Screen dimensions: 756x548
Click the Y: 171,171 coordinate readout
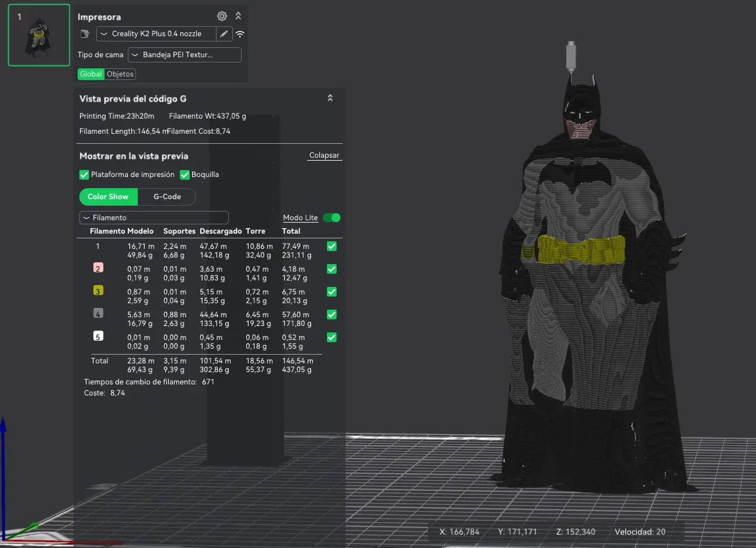(517, 532)
